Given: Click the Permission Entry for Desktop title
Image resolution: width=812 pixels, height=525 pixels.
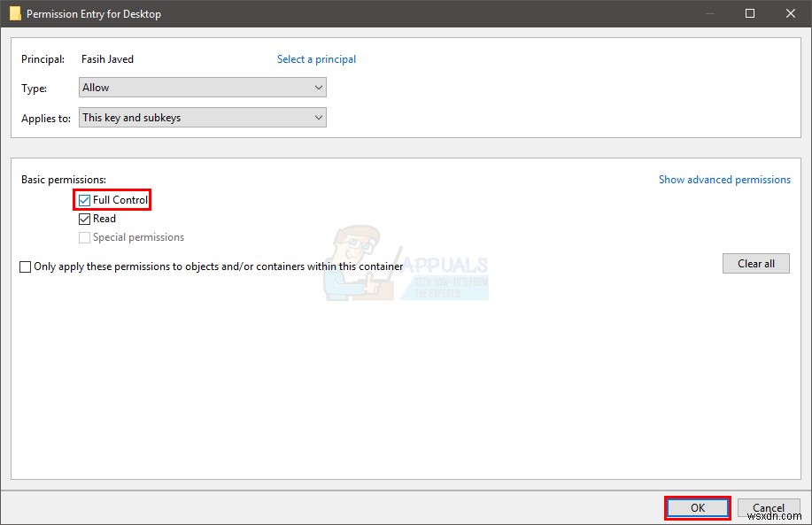Looking at the screenshot, I should coord(94,14).
